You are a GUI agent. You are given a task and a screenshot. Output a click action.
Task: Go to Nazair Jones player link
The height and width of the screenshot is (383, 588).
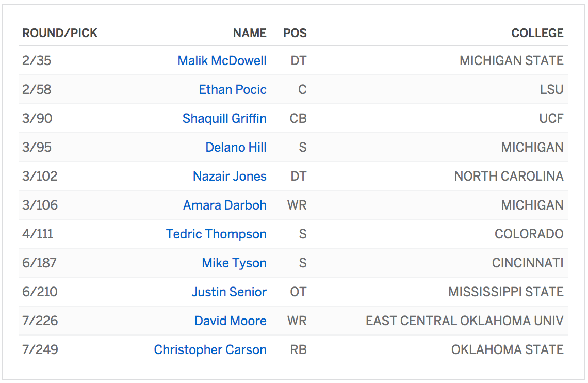pyautogui.click(x=230, y=177)
